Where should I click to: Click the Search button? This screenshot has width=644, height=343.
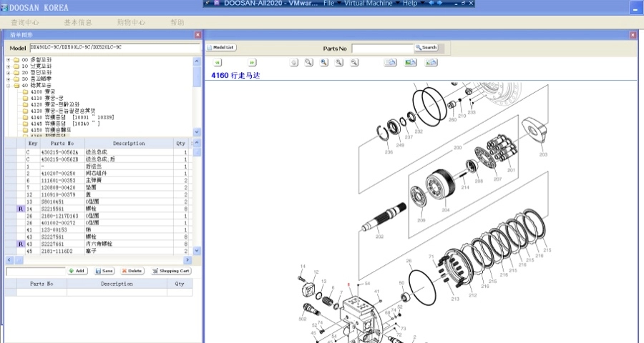pyautogui.click(x=426, y=48)
